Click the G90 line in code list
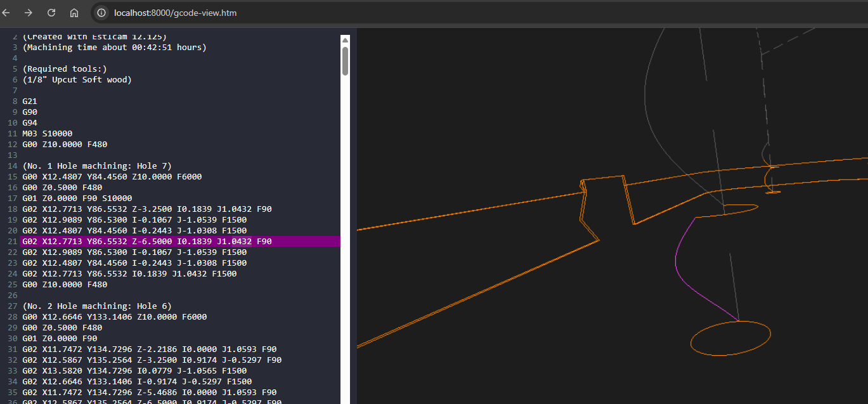The height and width of the screenshot is (404, 868). (29, 112)
